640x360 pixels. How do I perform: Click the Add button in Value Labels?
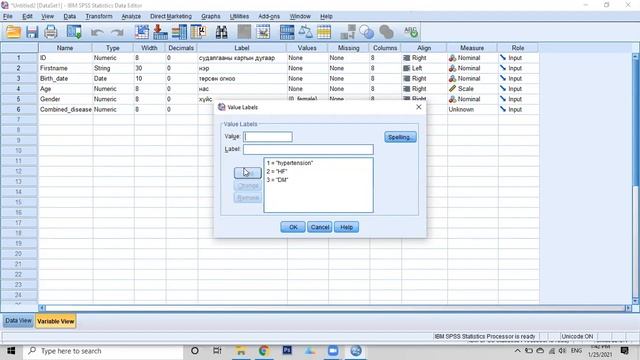pos(248,173)
